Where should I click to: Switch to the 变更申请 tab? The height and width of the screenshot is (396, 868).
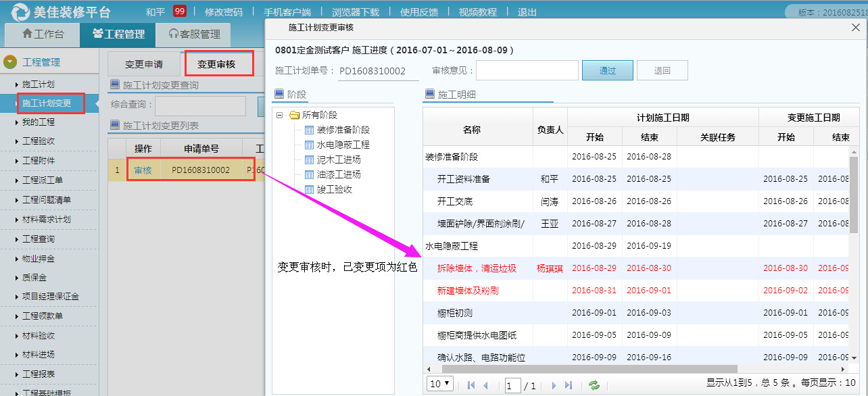(143, 64)
